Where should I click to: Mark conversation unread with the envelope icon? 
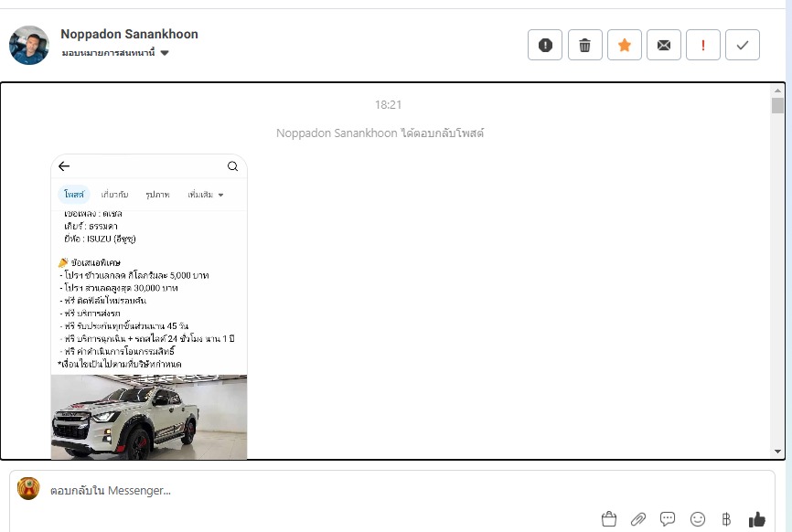664,45
